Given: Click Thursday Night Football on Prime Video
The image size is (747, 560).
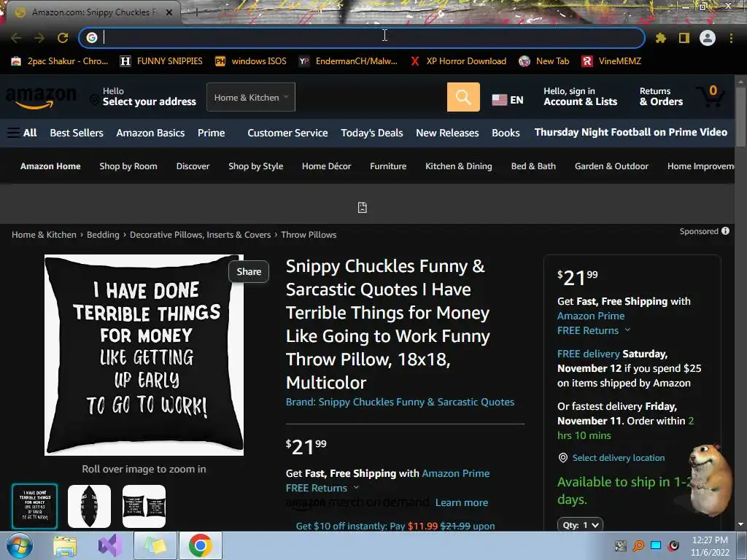Looking at the screenshot, I should [x=631, y=133].
